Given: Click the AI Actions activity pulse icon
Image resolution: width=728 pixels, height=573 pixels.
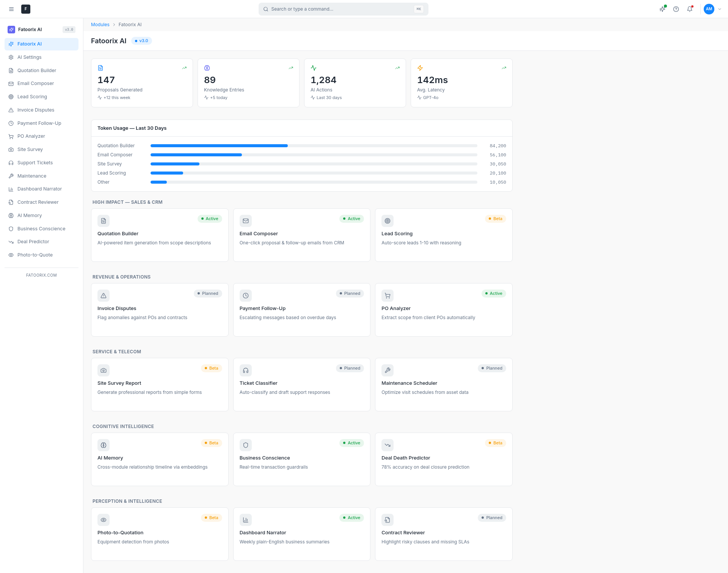Looking at the screenshot, I should coord(314,68).
